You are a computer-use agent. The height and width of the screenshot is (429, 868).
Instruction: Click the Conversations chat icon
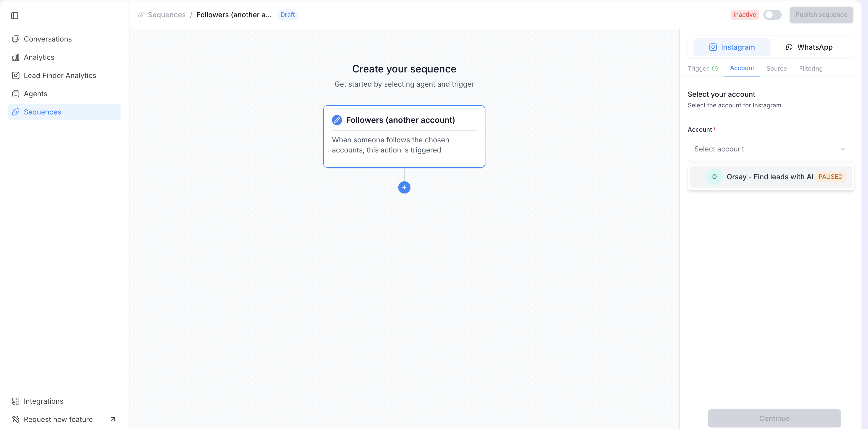coord(15,39)
